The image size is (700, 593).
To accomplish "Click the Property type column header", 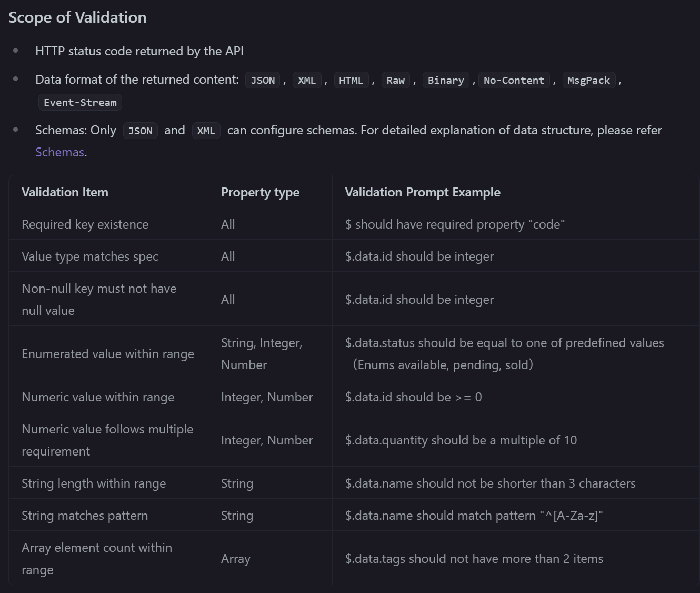I will coord(260,192).
